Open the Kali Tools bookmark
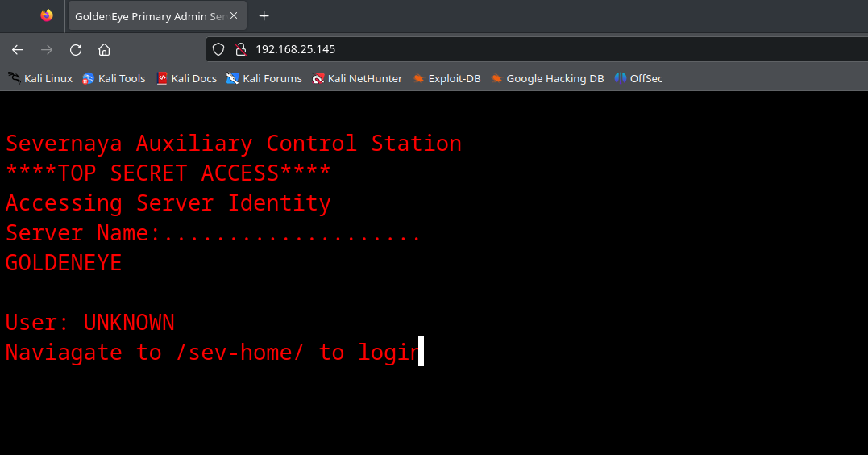 point(114,79)
